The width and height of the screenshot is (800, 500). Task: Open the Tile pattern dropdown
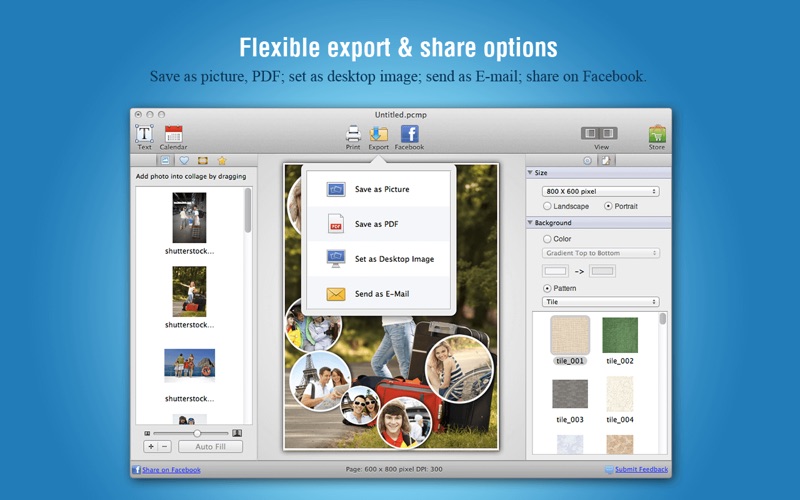(x=601, y=302)
